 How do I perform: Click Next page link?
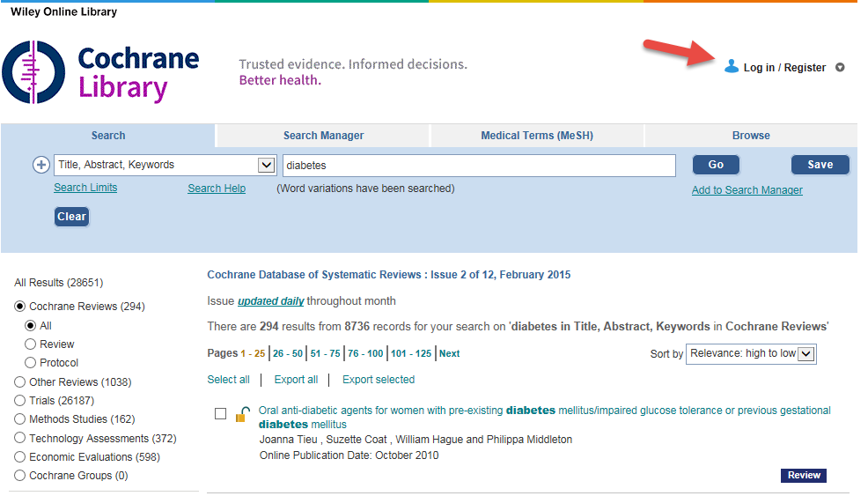point(449,353)
